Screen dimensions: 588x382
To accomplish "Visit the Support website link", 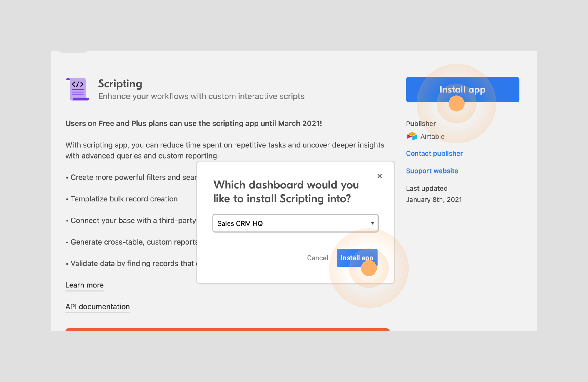I will click(432, 171).
